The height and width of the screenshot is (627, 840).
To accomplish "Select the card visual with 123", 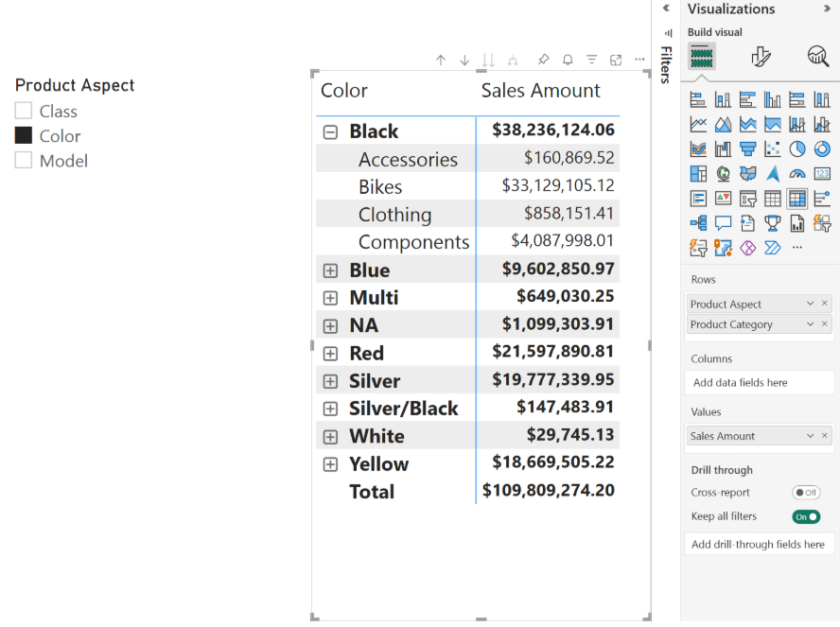I will (x=822, y=173).
